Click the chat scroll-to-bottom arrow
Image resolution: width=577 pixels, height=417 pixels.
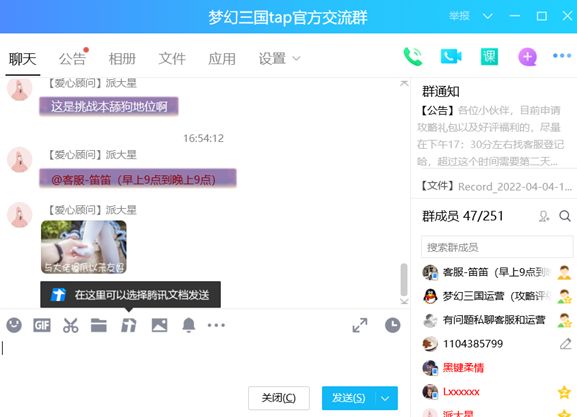tap(404, 301)
